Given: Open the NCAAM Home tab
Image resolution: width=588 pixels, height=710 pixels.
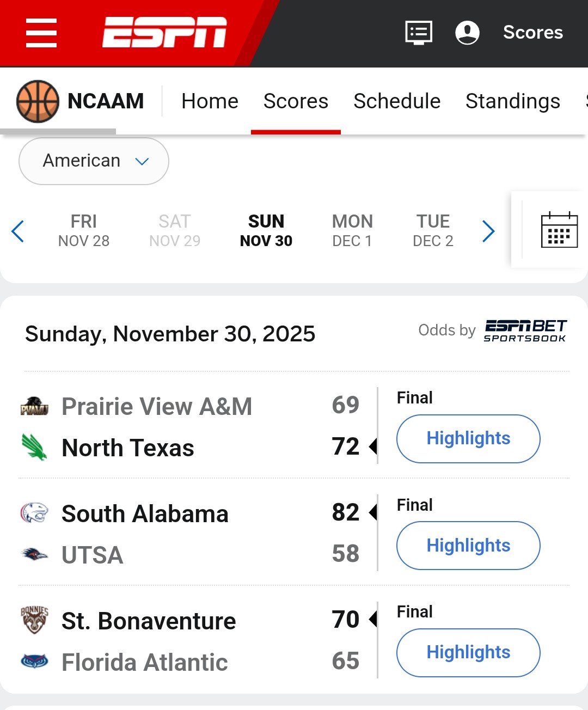Looking at the screenshot, I should pos(210,101).
